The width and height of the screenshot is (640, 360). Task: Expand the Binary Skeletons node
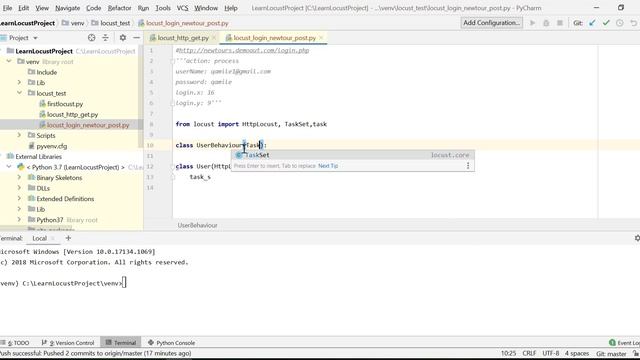[x=19, y=178]
